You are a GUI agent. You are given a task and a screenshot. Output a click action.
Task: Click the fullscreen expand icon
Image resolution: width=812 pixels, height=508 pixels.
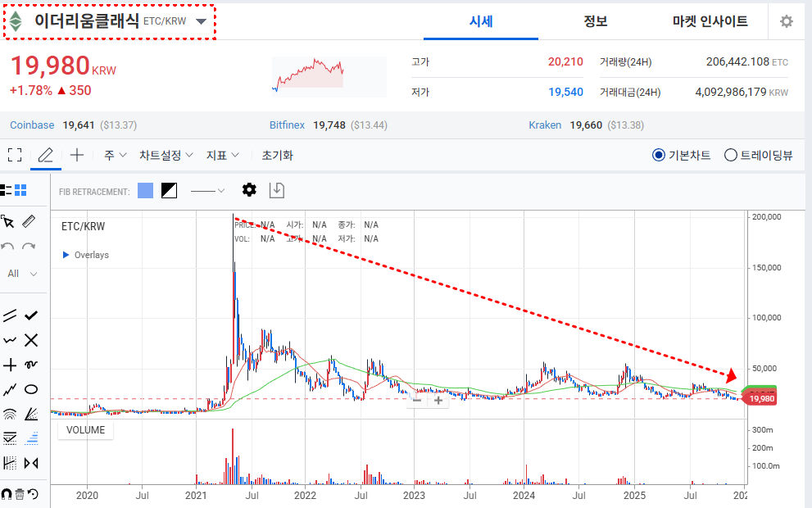click(14, 155)
